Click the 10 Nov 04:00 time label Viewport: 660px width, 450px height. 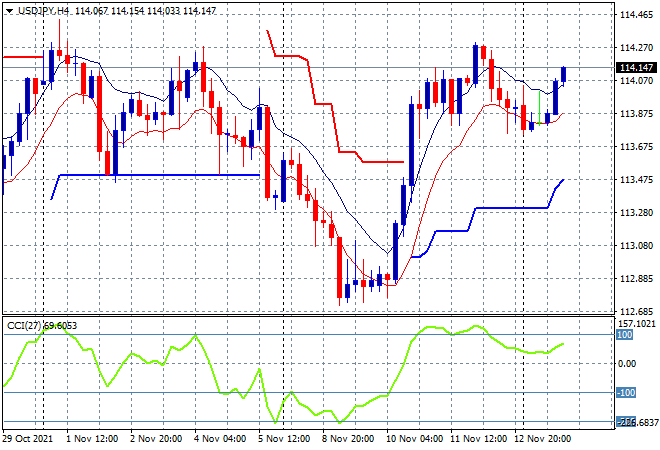(x=414, y=439)
